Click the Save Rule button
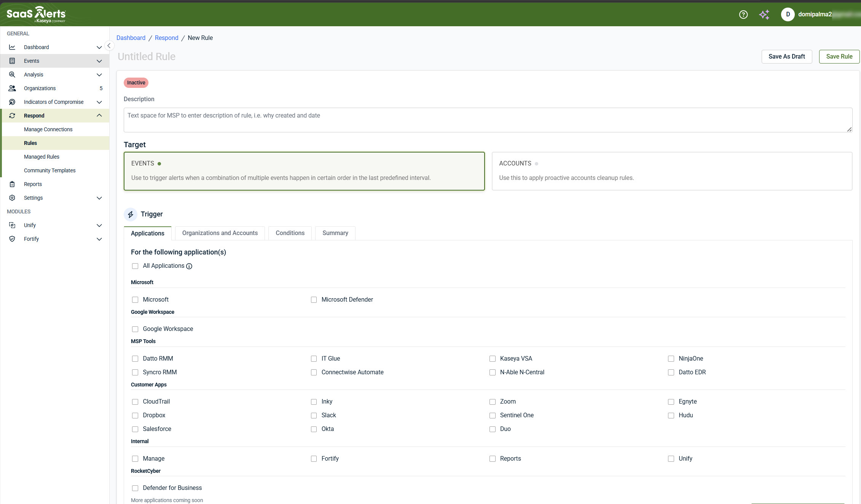The height and width of the screenshot is (504, 861). coord(839,57)
